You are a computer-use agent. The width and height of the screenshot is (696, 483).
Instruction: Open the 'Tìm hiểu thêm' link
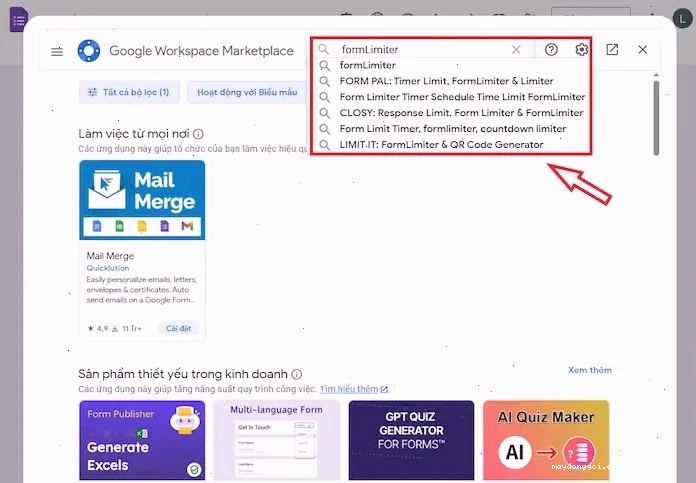point(354,389)
